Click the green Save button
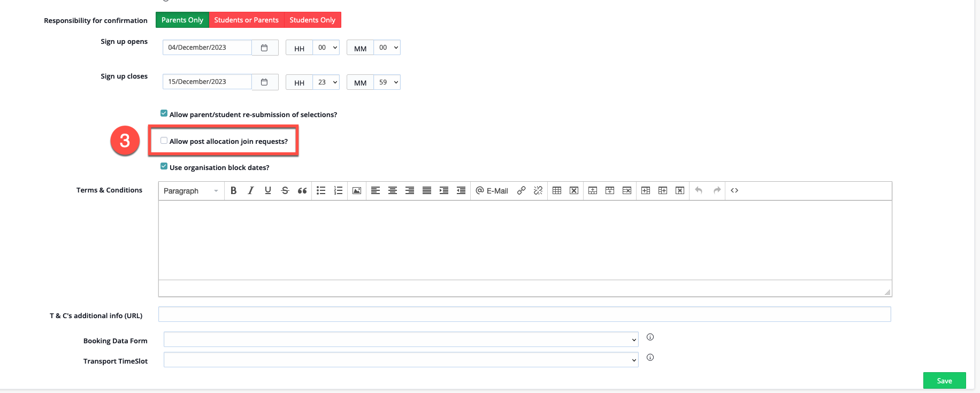This screenshot has width=980, height=393. 944,381
